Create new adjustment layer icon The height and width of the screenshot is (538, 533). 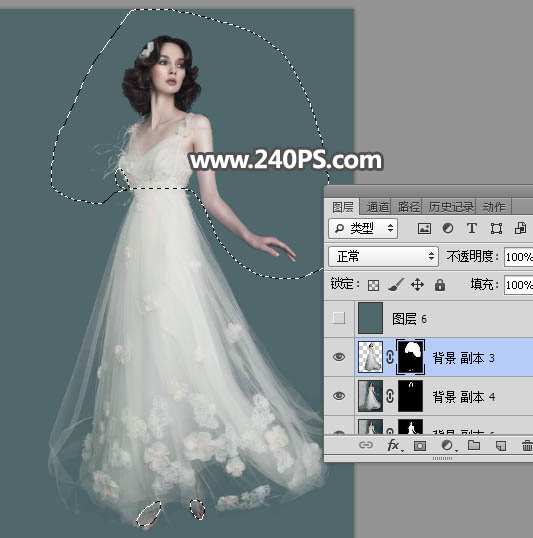(x=448, y=446)
